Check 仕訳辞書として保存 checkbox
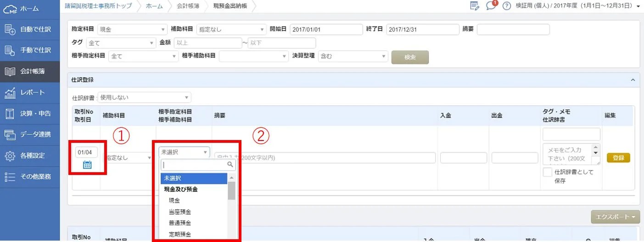 [547, 172]
